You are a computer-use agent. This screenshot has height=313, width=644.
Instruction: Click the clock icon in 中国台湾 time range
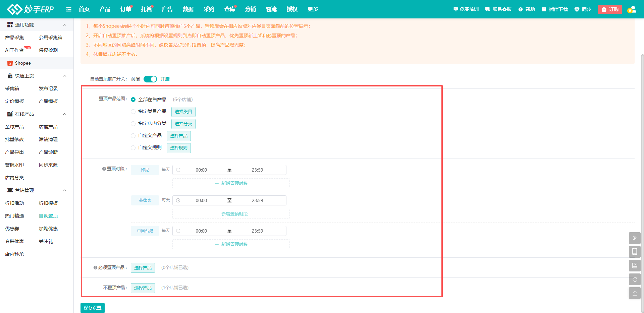pos(178,231)
